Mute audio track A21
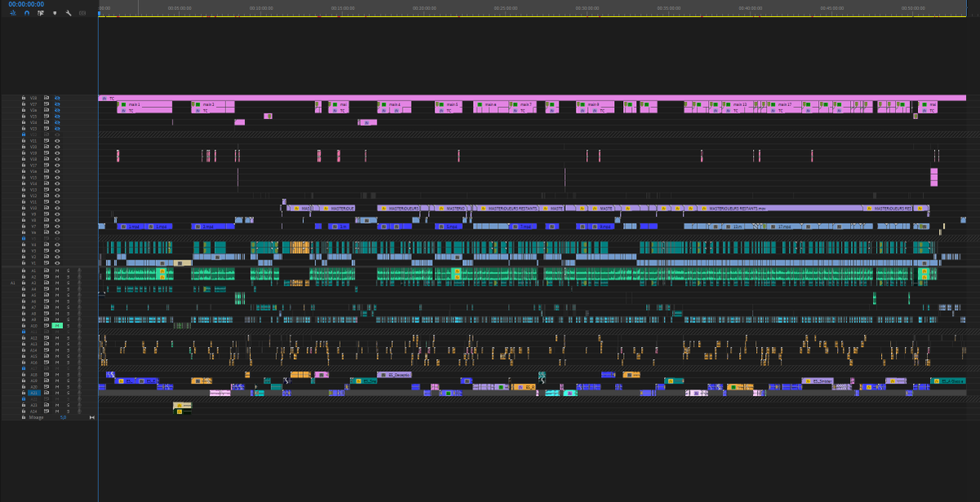The width and height of the screenshot is (980, 502). point(57,393)
